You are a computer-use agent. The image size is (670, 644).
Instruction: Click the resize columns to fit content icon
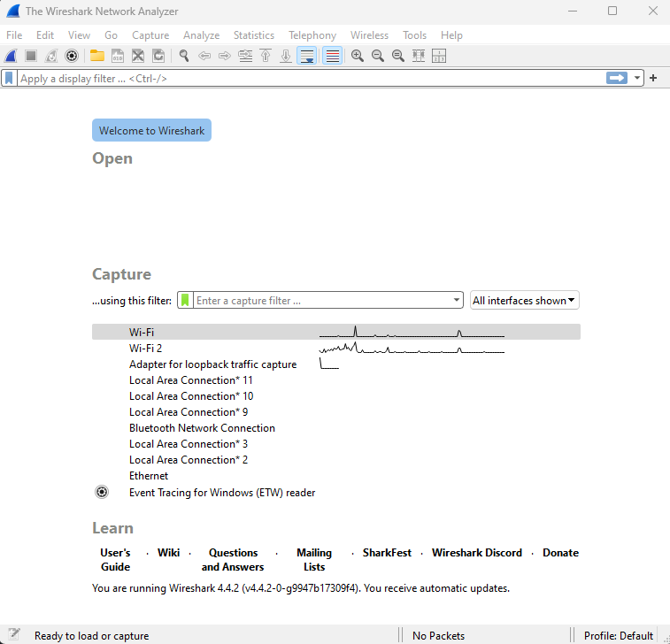tap(419, 56)
